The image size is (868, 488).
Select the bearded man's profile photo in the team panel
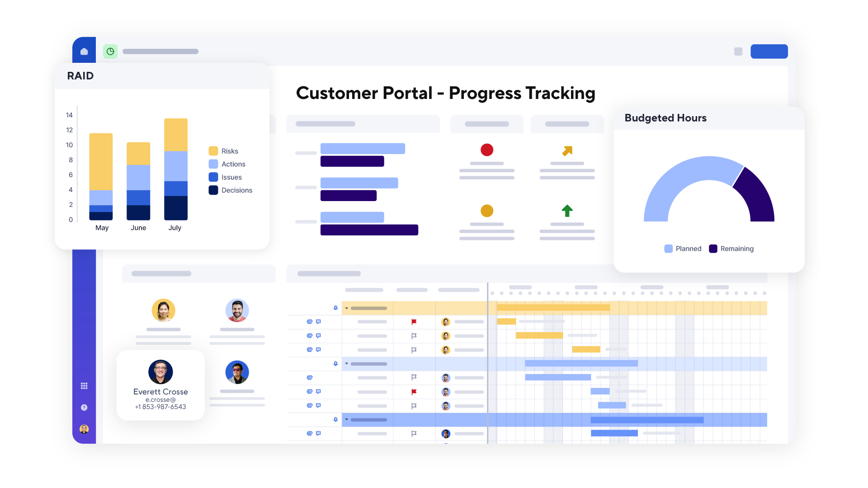pos(237,310)
